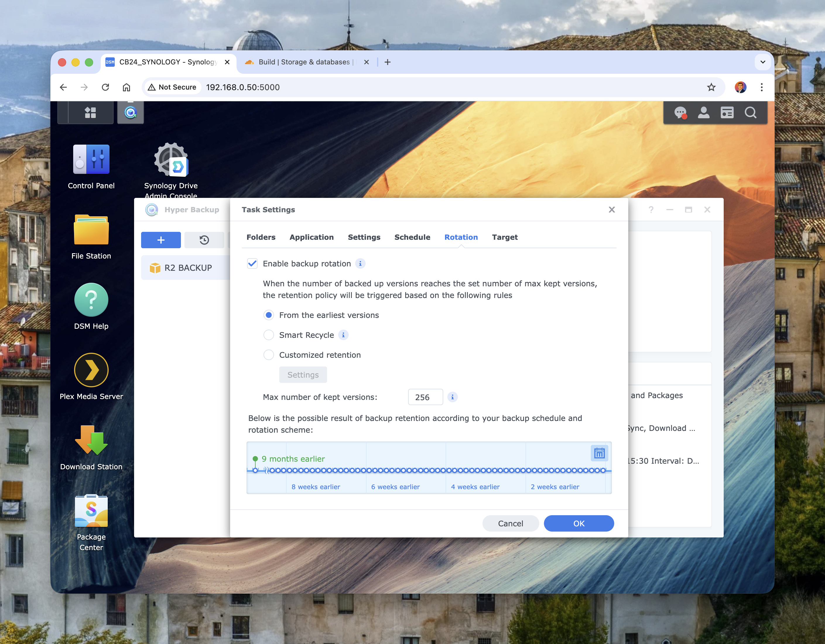Select Smart Recycle radio option
The image size is (825, 644).
coord(268,335)
